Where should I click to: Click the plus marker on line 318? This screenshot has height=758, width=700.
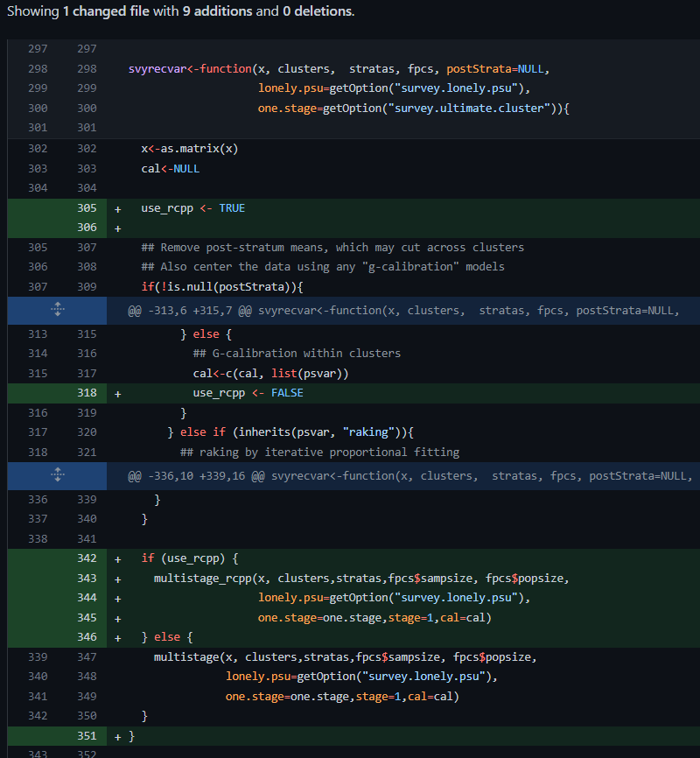117,394
